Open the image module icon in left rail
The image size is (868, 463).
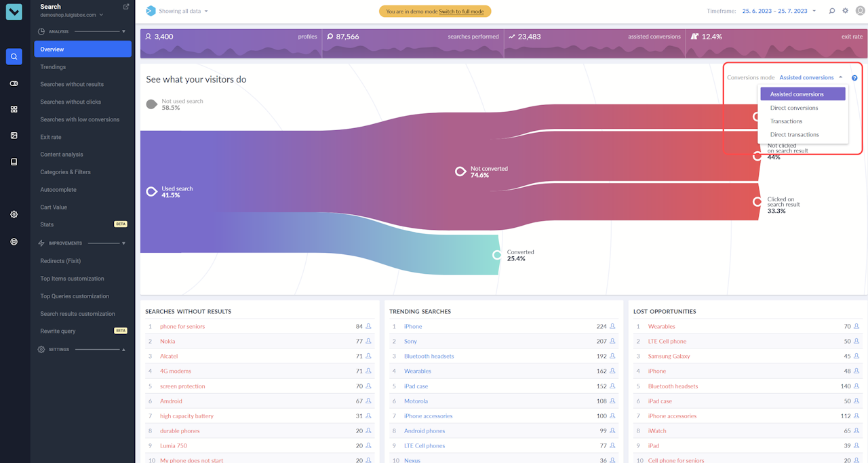pos(14,136)
